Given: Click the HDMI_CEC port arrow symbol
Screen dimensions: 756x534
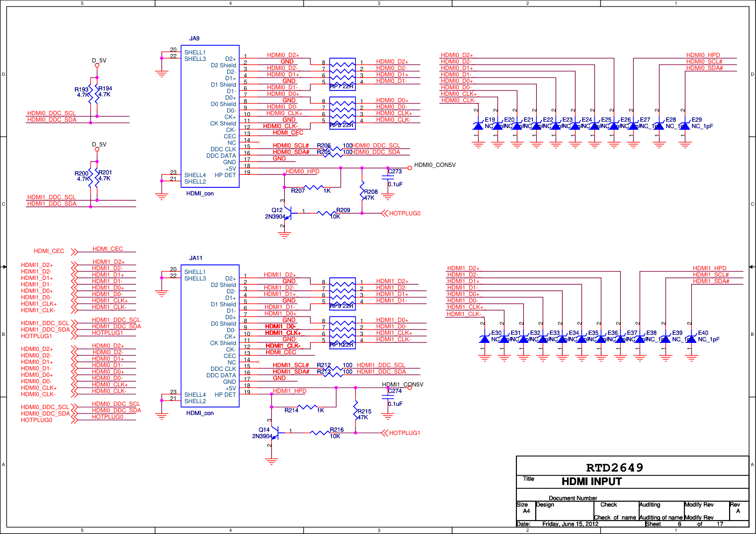Looking at the screenshot, I should pos(74,251).
